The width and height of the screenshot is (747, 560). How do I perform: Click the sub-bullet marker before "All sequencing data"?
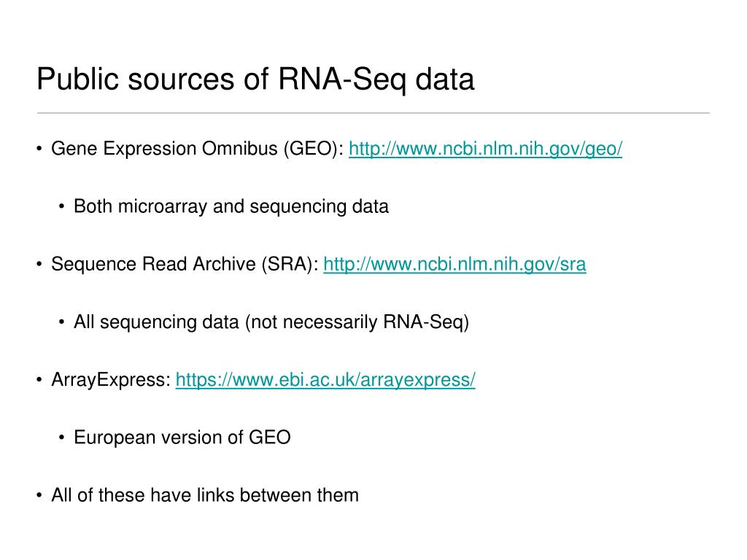(62, 322)
